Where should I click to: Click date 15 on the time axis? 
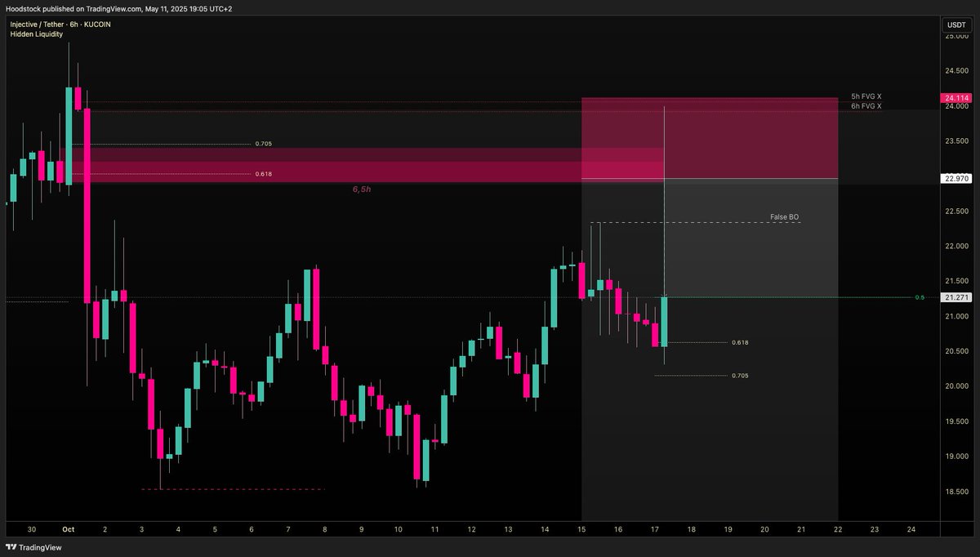[581, 529]
